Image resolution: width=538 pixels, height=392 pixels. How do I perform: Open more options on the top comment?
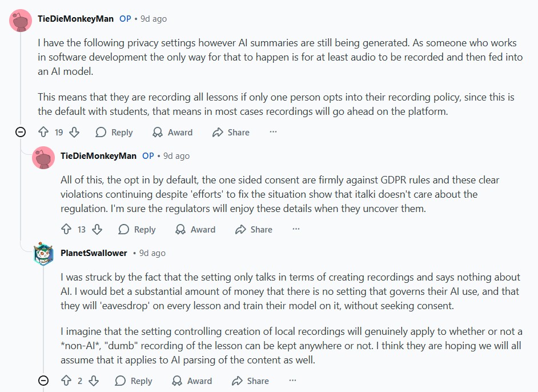click(x=273, y=132)
